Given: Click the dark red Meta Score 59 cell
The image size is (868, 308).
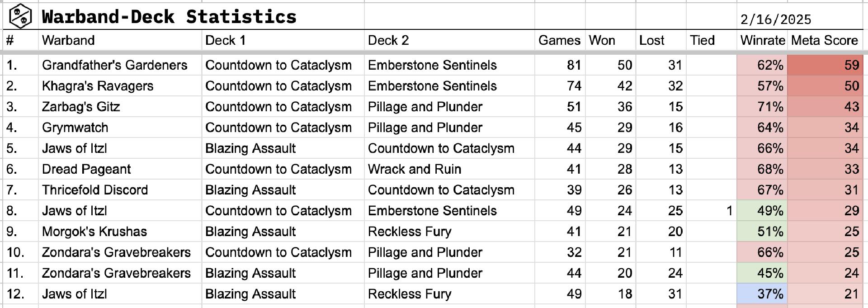Looking at the screenshot, I should 825,65.
